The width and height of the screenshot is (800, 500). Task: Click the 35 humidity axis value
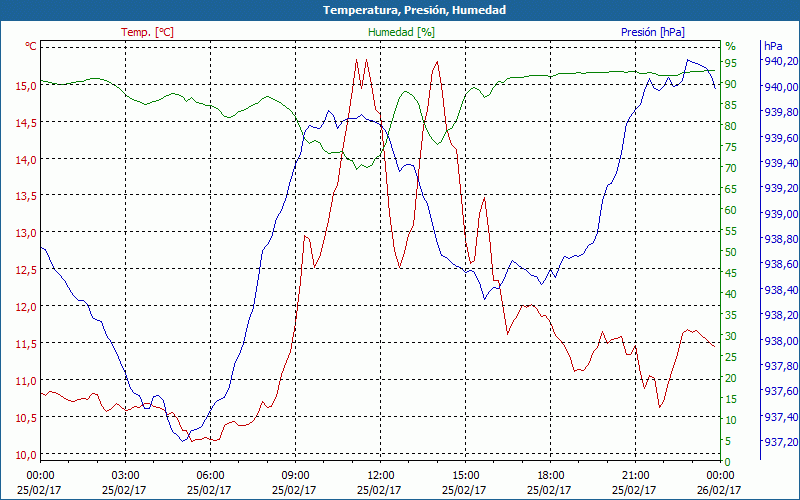pyautogui.click(x=730, y=315)
